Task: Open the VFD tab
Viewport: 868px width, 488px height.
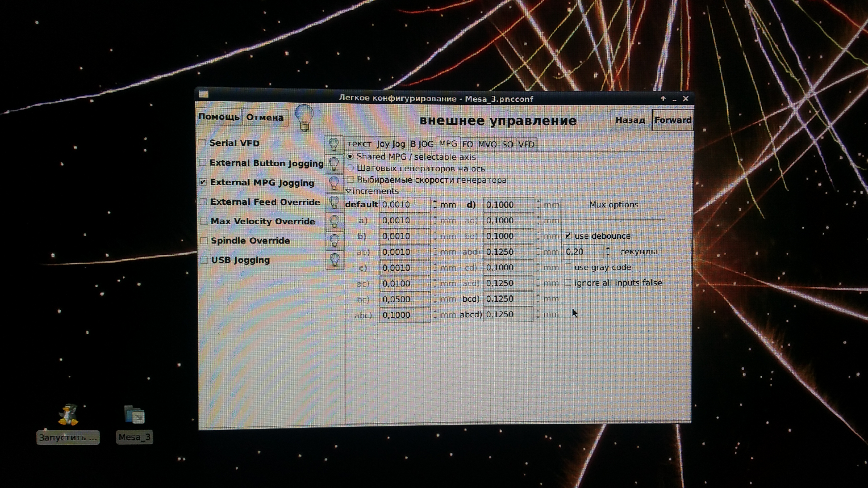Action: [x=526, y=145]
